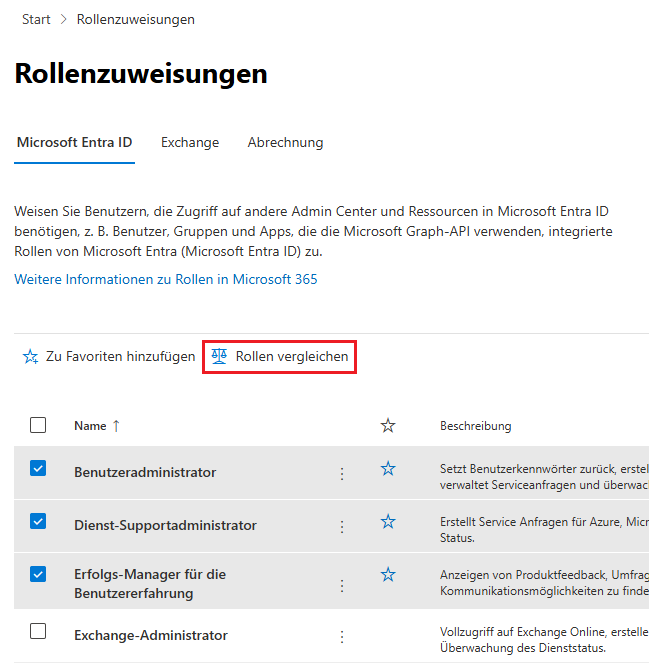Image resolution: width=664 pixels, height=663 pixels.
Task: Open Weitere Informationen zu Rollen in Microsoft 365
Action: click(166, 280)
